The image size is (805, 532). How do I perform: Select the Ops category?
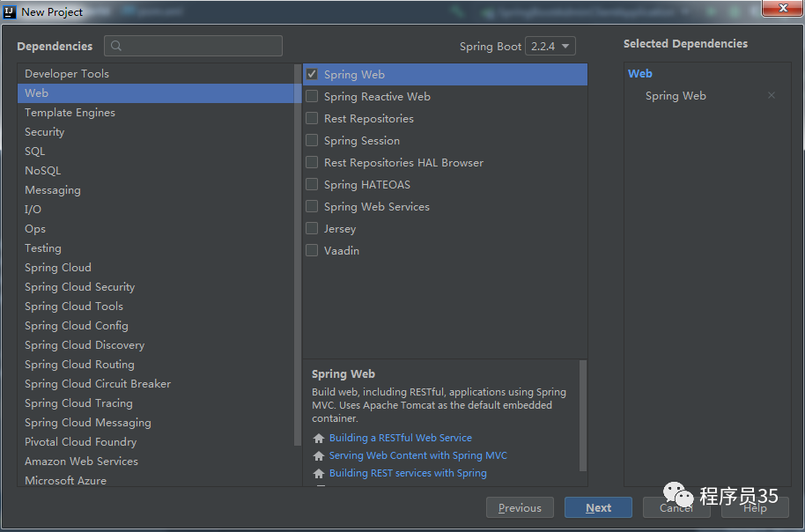pyautogui.click(x=156, y=229)
